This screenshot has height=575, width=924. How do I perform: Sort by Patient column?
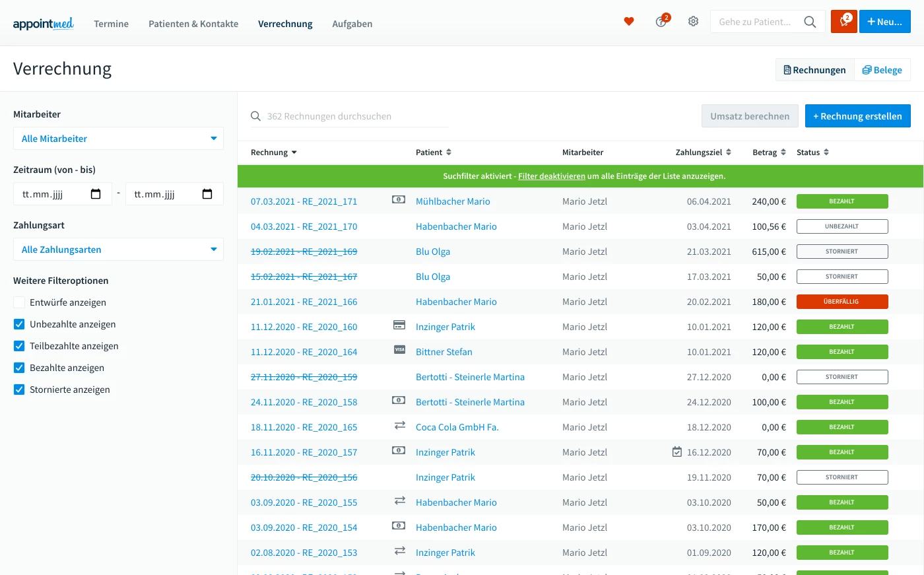pos(434,152)
